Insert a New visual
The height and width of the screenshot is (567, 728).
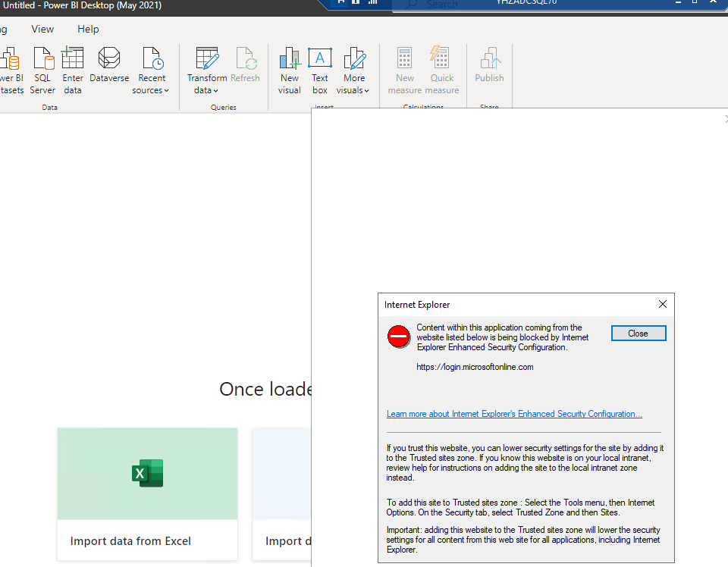click(x=290, y=70)
